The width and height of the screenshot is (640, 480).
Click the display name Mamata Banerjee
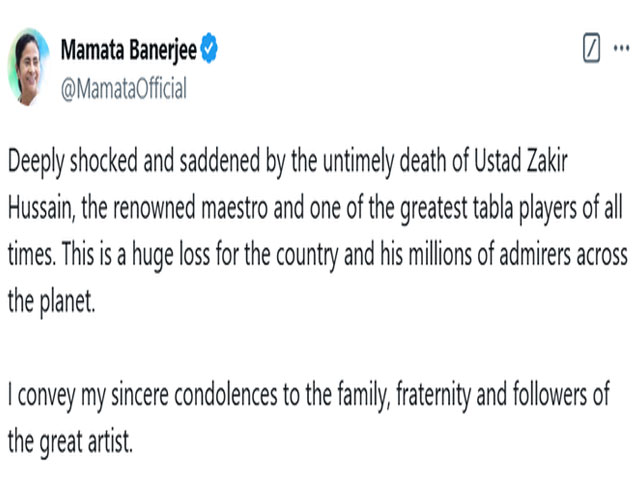[129, 49]
